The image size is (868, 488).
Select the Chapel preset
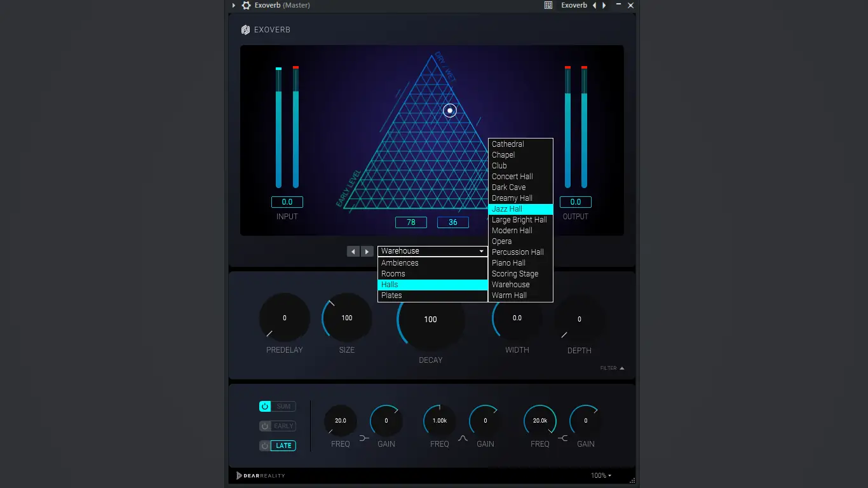(520, 155)
